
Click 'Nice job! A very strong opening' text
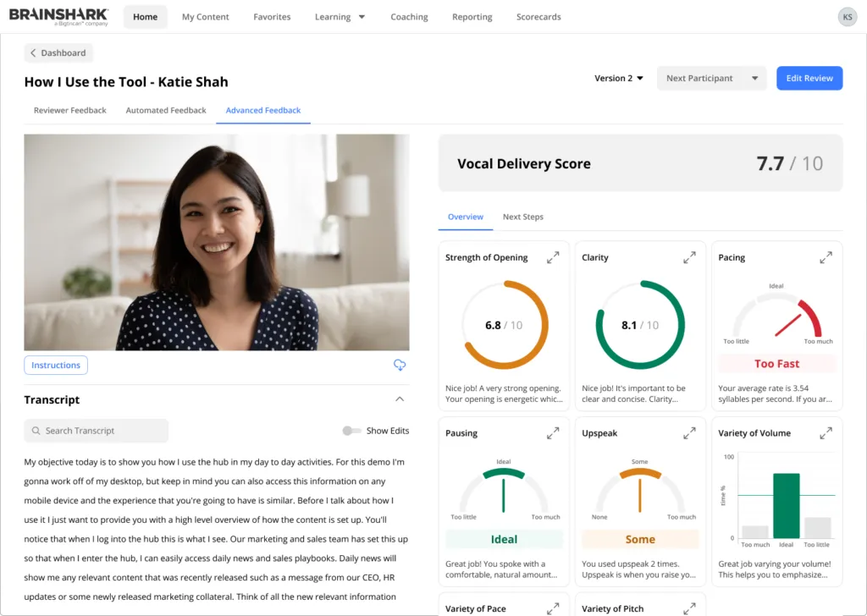point(503,388)
